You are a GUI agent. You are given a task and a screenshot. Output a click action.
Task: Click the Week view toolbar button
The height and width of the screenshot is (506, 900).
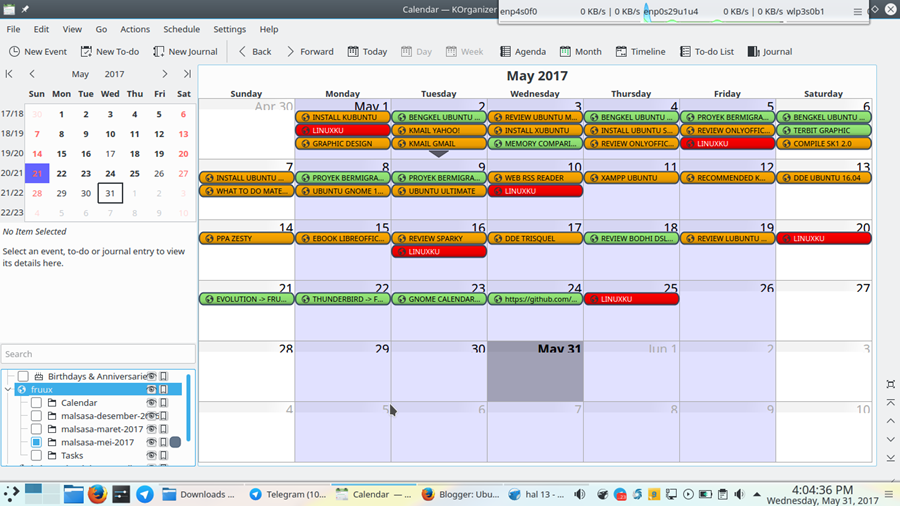(x=464, y=52)
